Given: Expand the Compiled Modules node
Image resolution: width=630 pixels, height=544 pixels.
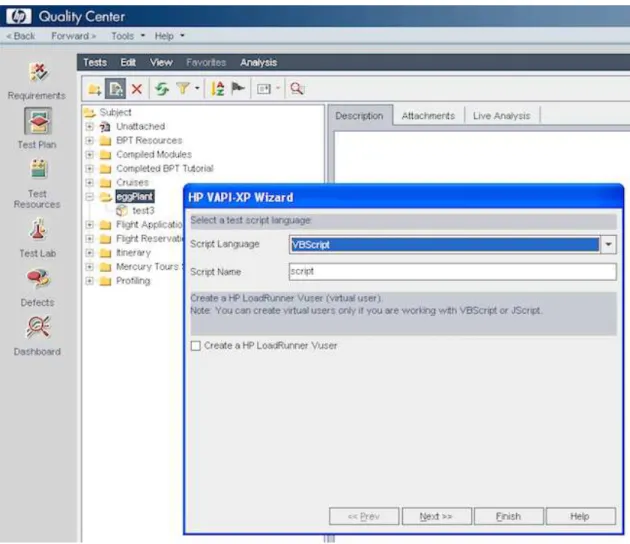Looking at the screenshot, I should [x=90, y=155].
